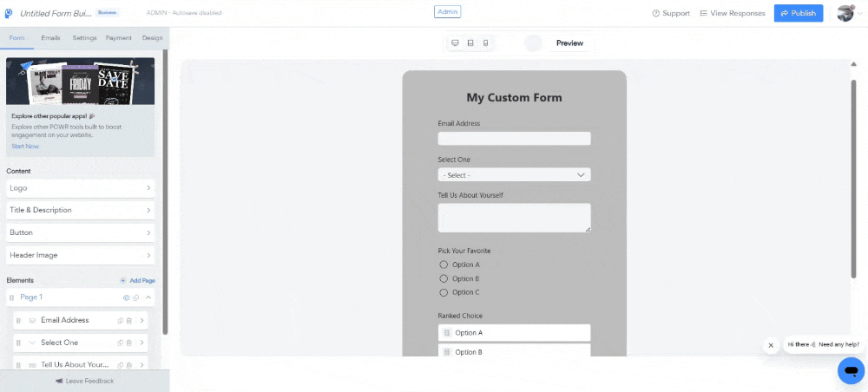Duplicate the Email Address element
868x392 pixels.
[x=121, y=320]
